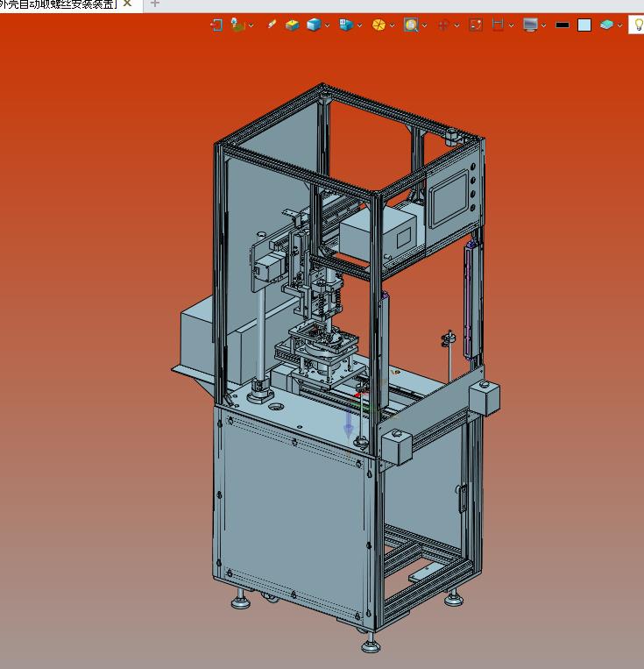
Task: Click the blue shaded cube display icon
Action: point(314,25)
